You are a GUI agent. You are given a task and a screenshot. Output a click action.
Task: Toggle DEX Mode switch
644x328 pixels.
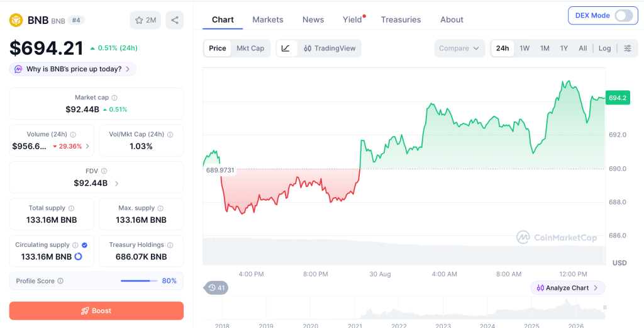coord(624,16)
